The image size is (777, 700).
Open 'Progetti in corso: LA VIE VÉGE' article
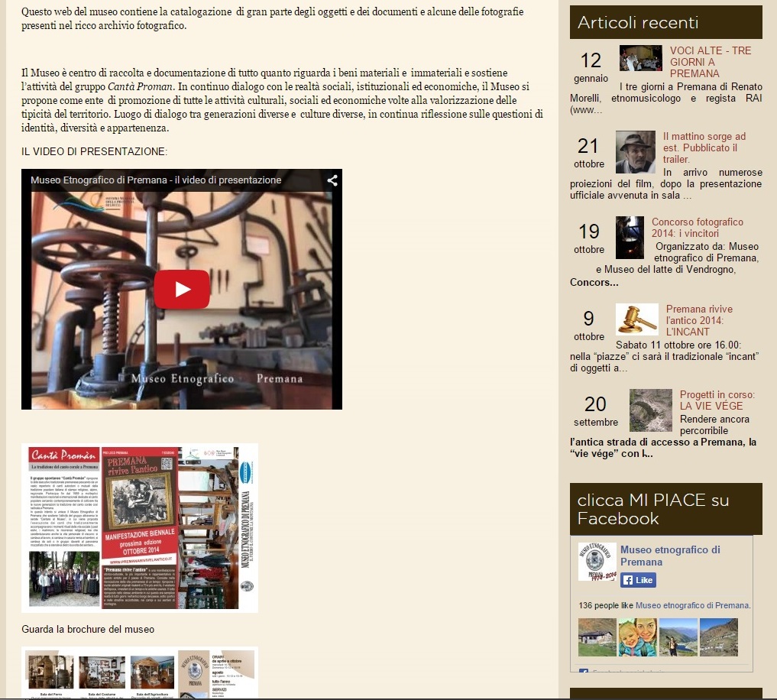pyautogui.click(x=717, y=400)
